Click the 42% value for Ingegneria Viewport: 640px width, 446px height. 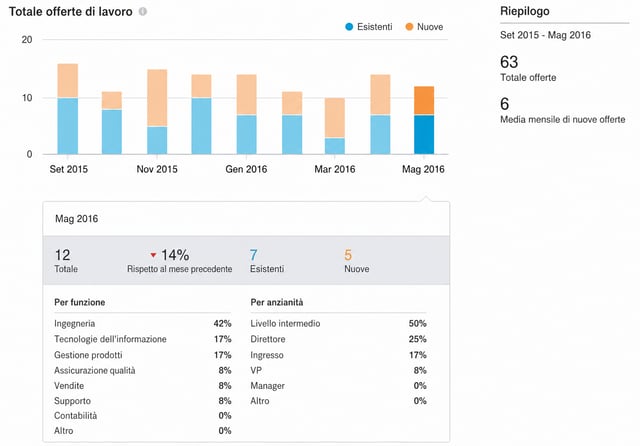[x=222, y=324]
